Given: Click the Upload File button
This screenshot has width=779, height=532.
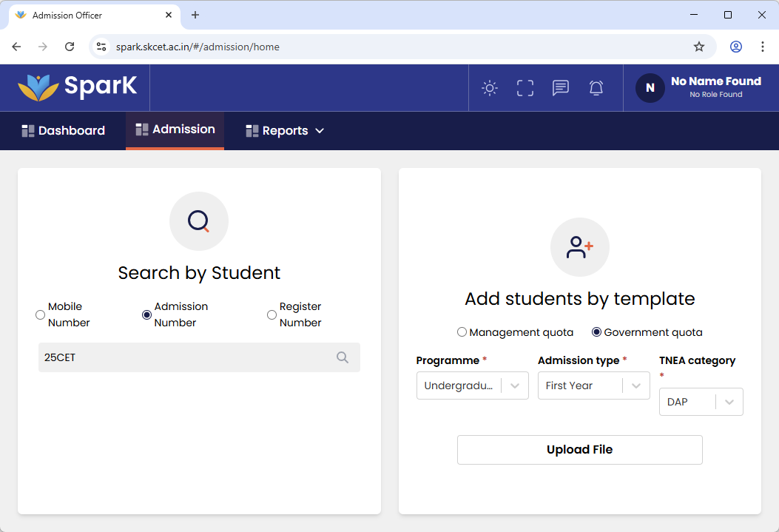Looking at the screenshot, I should click(x=579, y=450).
